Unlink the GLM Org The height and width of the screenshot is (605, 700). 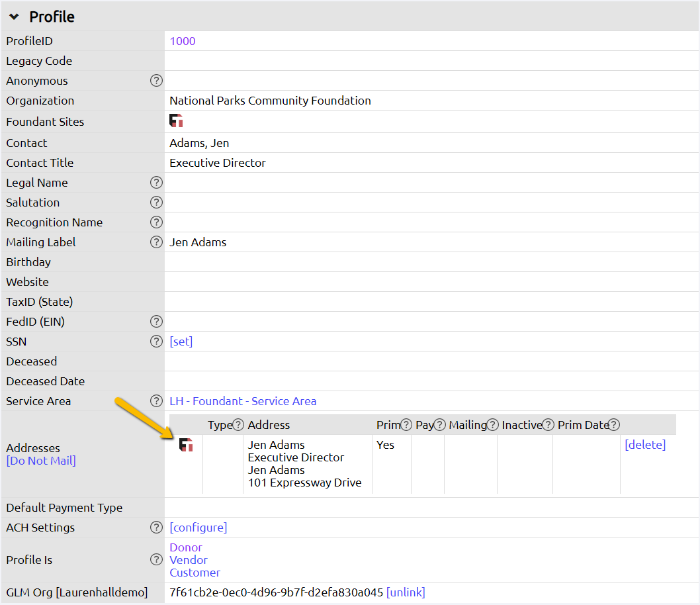406,592
